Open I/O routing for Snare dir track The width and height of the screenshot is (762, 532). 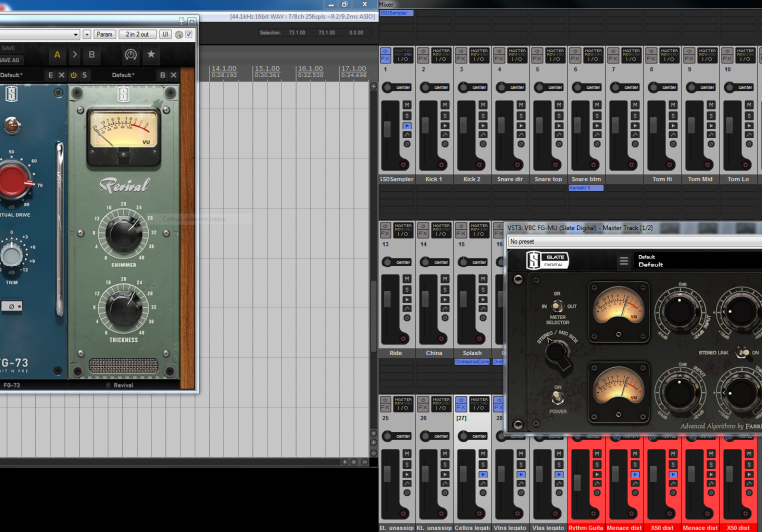click(x=517, y=55)
